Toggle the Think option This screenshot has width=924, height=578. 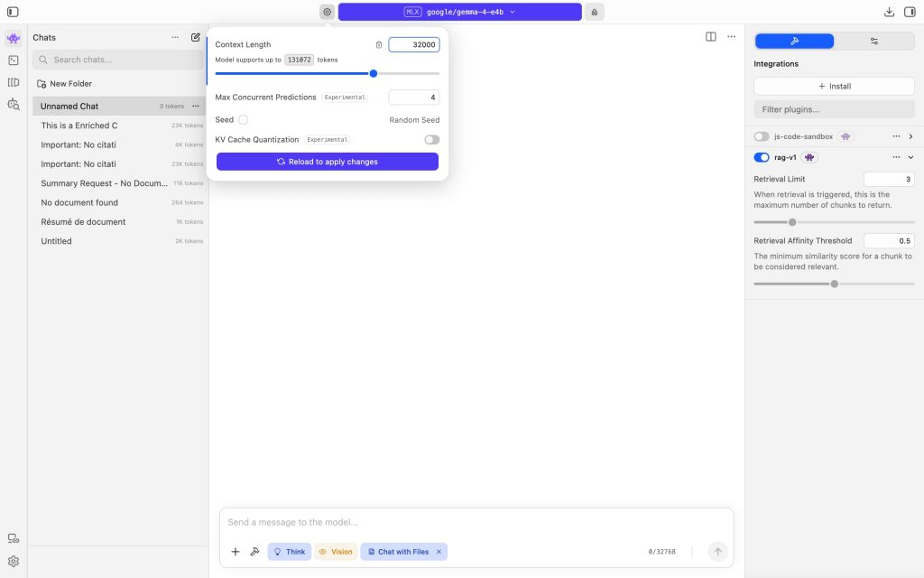[x=290, y=552]
